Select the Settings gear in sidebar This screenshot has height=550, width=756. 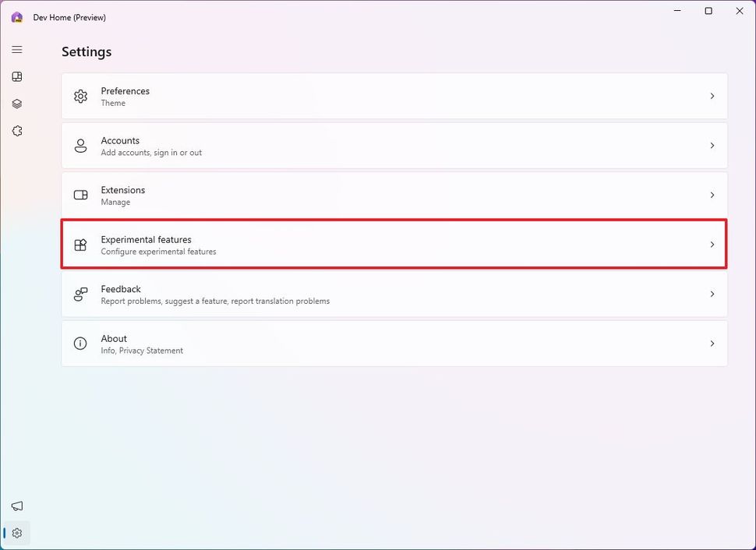[17, 534]
